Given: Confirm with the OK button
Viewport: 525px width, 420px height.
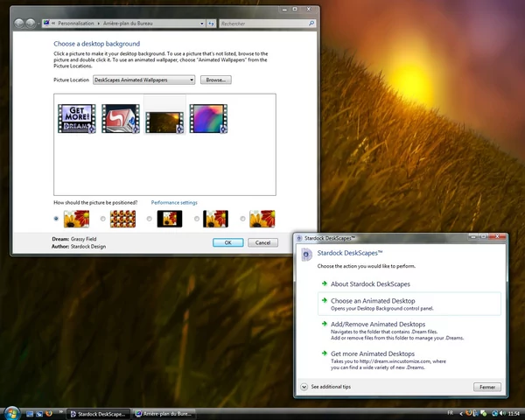Looking at the screenshot, I should point(228,243).
